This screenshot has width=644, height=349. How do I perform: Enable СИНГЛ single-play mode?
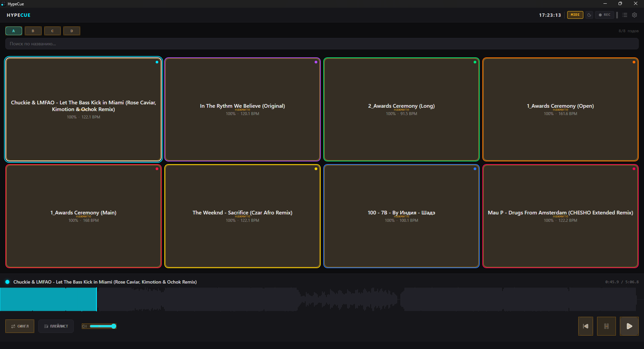(x=20, y=326)
